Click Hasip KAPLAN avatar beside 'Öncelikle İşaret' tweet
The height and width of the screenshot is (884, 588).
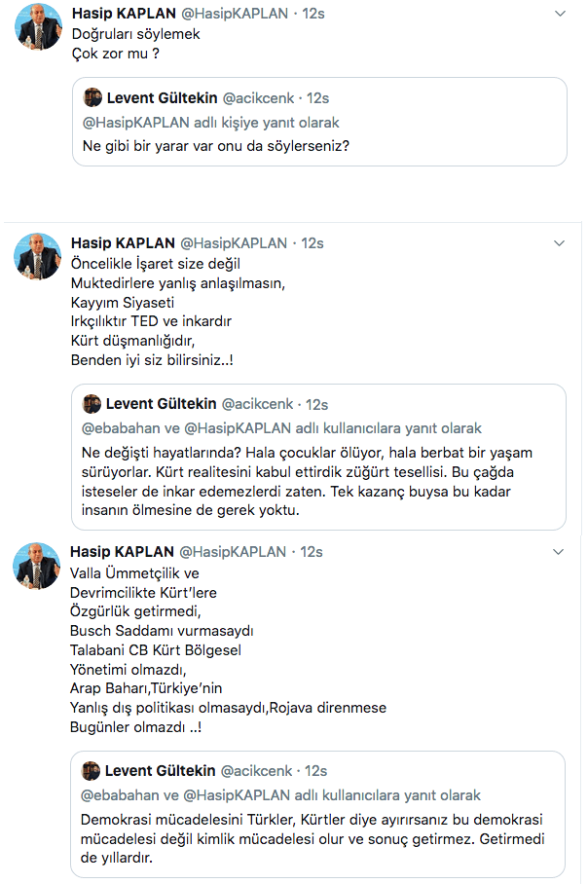point(37,257)
